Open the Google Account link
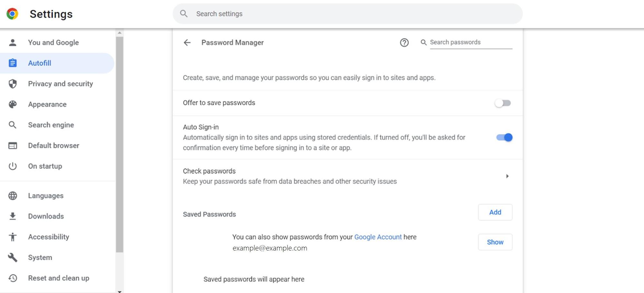 tap(378, 237)
